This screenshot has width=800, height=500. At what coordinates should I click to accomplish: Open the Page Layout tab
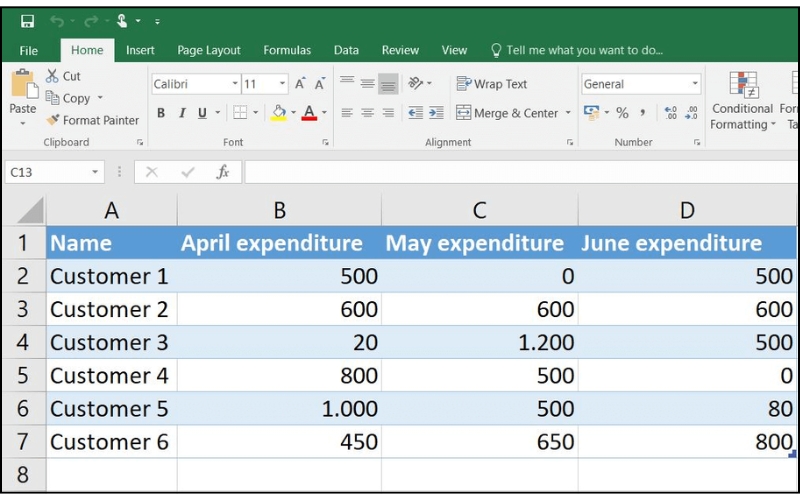pyautogui.click(x=209, y=50)
